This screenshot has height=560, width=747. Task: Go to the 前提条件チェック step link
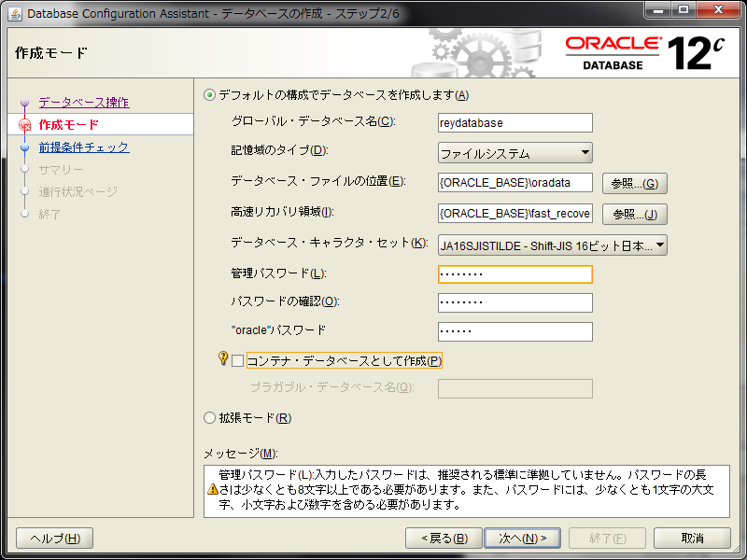point(84,147)
